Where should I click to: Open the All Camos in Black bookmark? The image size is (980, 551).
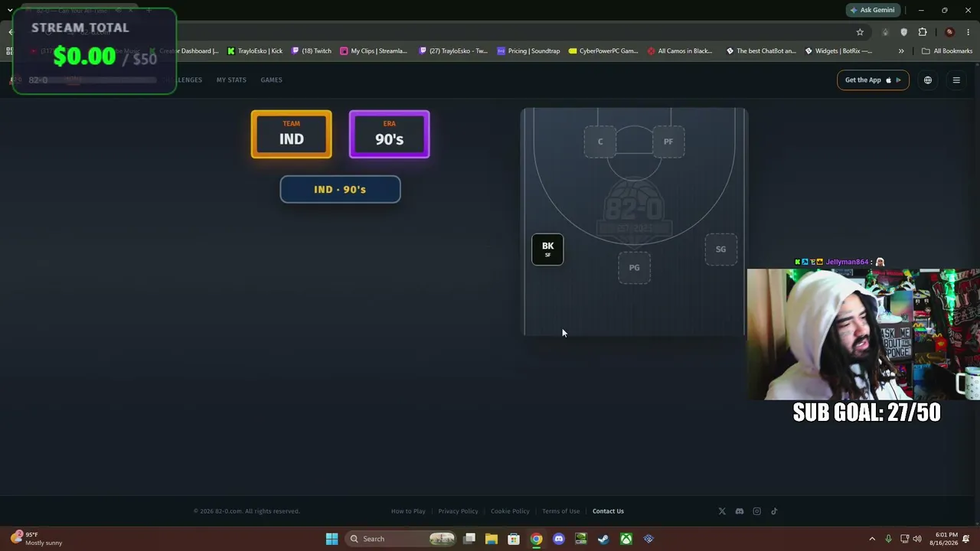[x=680, y=51]
